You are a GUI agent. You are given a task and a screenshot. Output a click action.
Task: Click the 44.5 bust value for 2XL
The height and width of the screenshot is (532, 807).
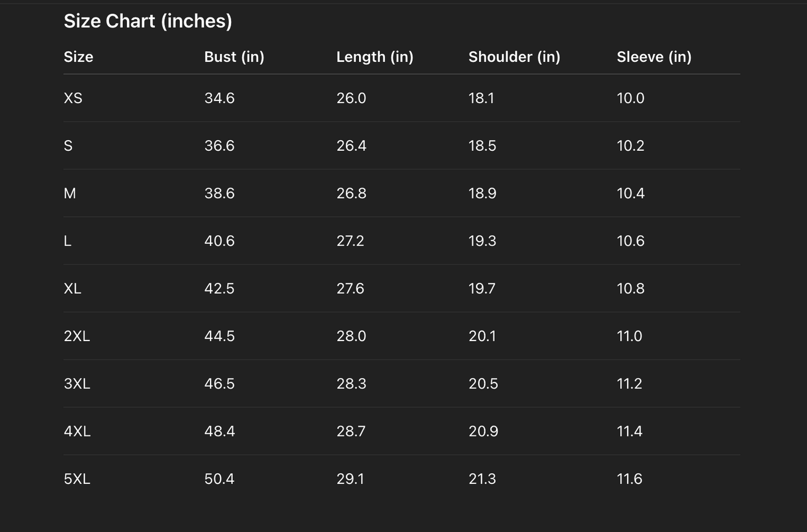219,336
